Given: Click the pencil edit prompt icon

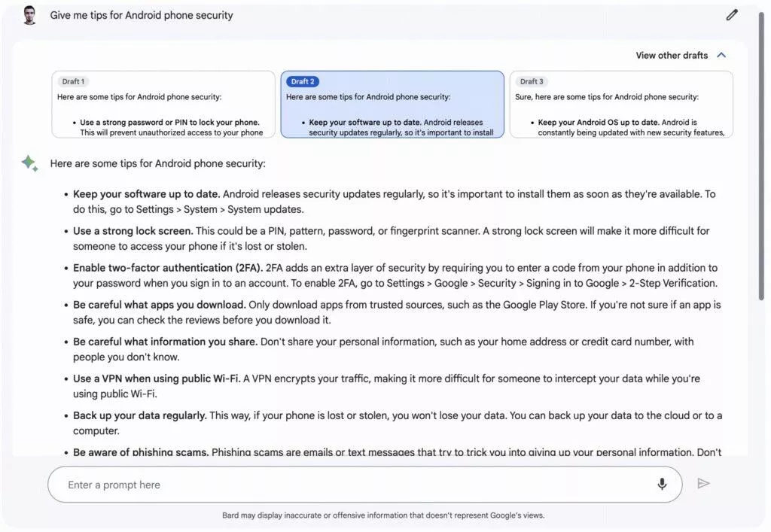Looking at the screenshot, I should click(x=732, y=15).
